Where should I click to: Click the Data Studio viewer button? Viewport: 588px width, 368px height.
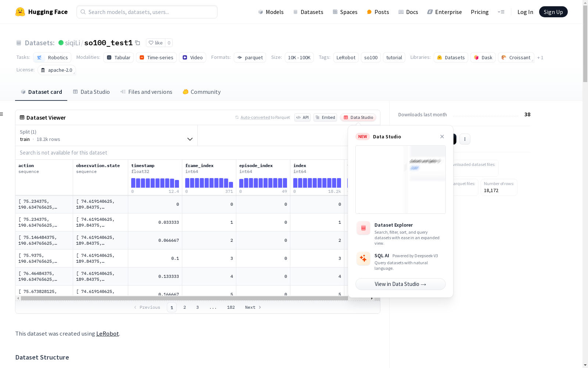tap(358, 117)
